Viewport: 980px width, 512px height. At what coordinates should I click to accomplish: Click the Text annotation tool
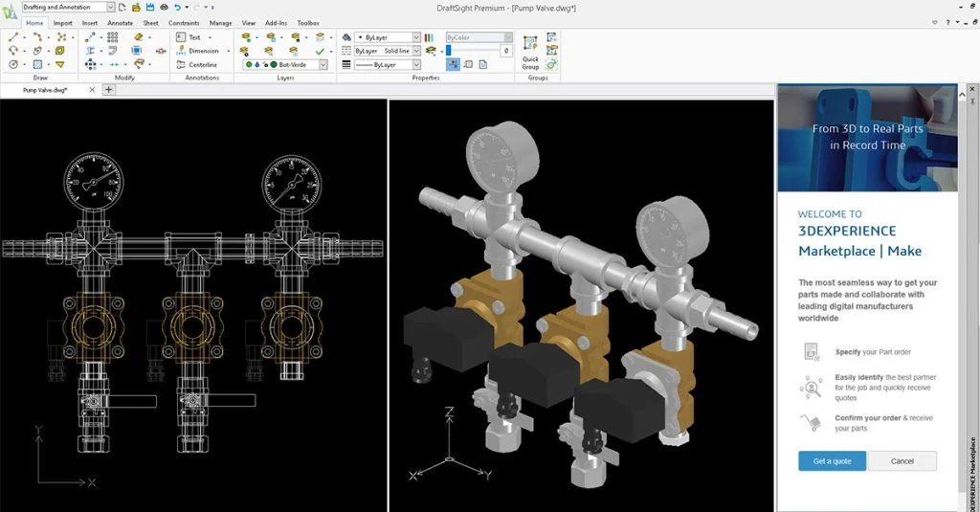coord(194,37)
